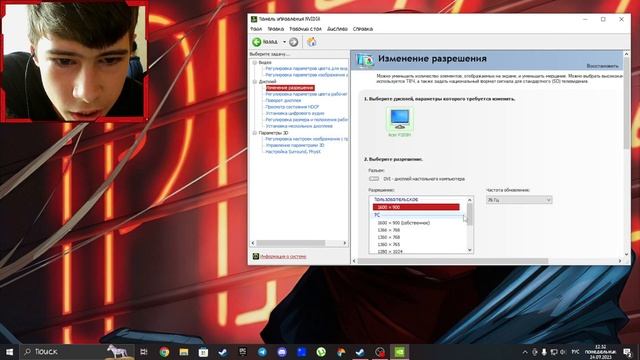Open the green uTorrent taskbar icon
The width and height of the screenshot is (640, 360).
[x=321, y=352]
